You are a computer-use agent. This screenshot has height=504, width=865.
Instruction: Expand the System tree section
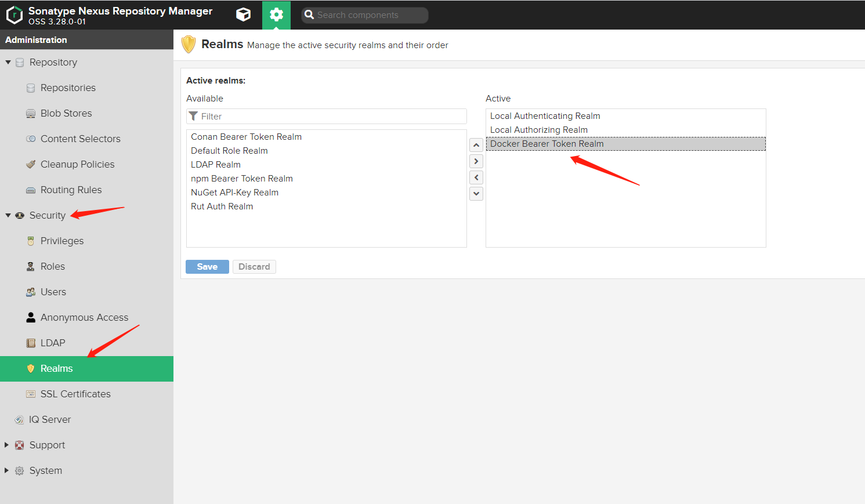click(x=7, y=470)
